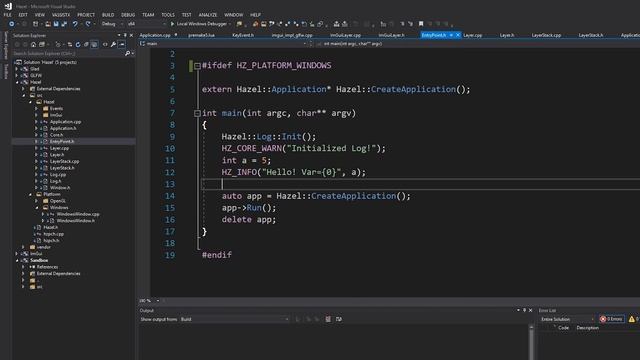Switch to the ImGuiLayer.cpp tab
Screen dimensions: 640x360
pos(345,35)
